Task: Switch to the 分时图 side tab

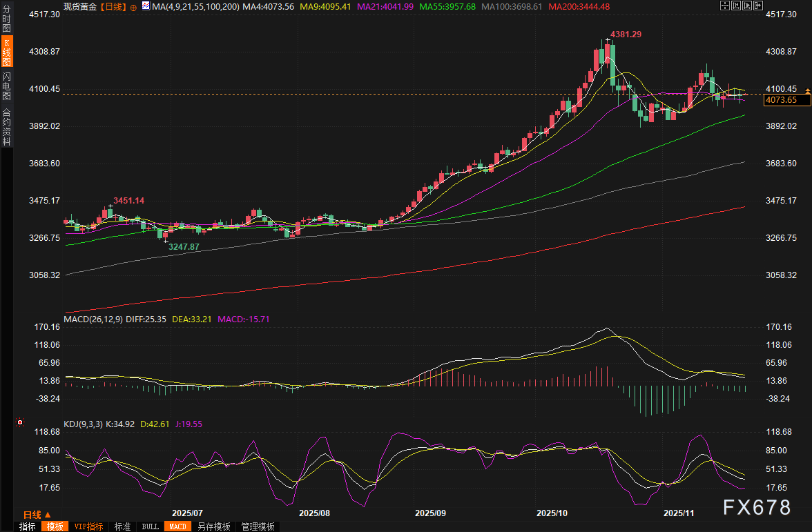Action: [x=6, y=19]
